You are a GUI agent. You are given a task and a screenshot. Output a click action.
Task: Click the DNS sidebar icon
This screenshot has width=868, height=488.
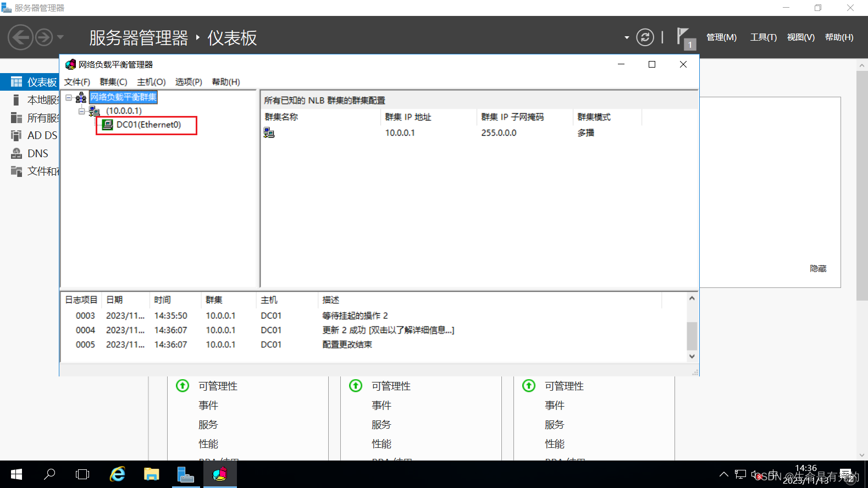click(x=16, y=153)
